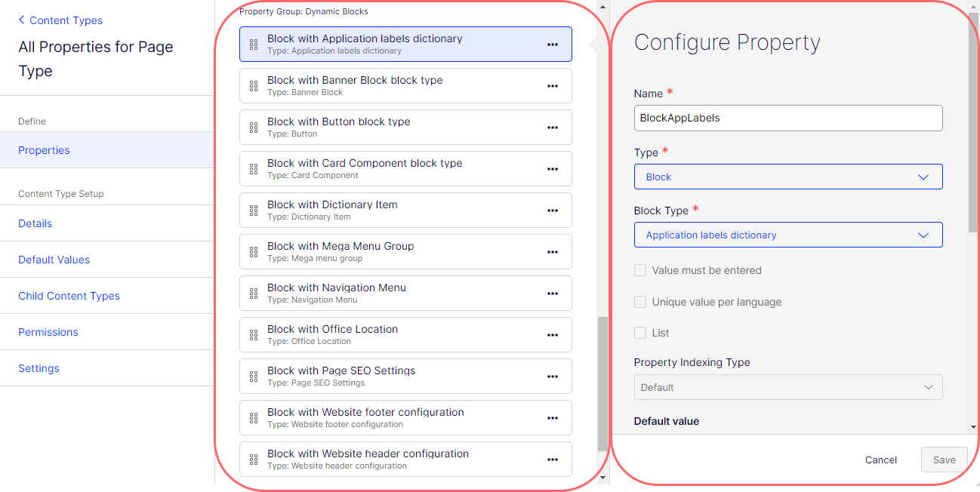Enable the List checkbox

pos(640,333)
